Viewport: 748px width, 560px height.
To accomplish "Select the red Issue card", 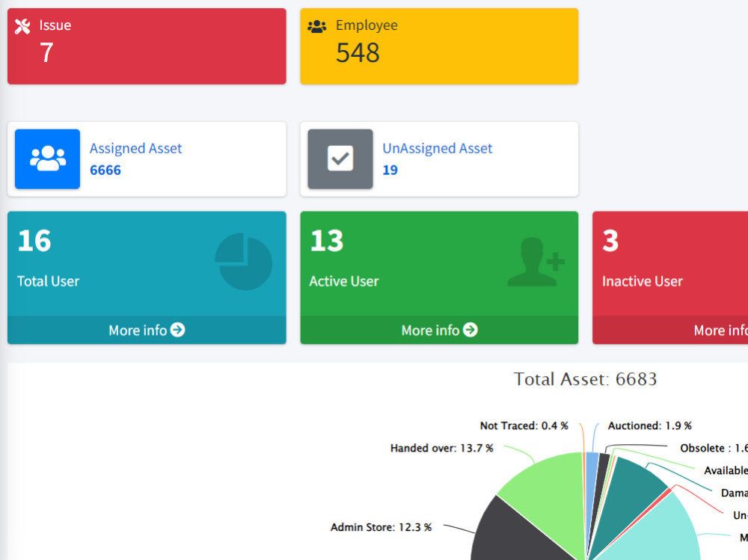I will (147, 46).
